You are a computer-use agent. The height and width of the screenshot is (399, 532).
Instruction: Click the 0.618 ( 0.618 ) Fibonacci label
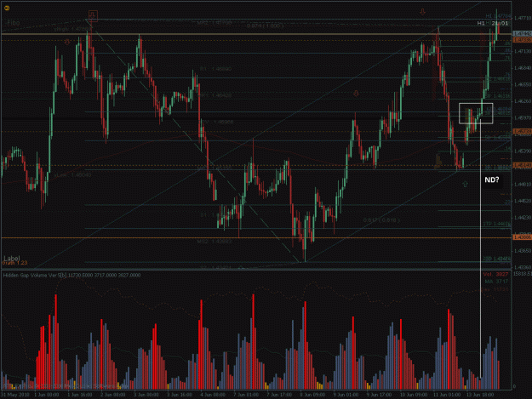coord(381,220)
